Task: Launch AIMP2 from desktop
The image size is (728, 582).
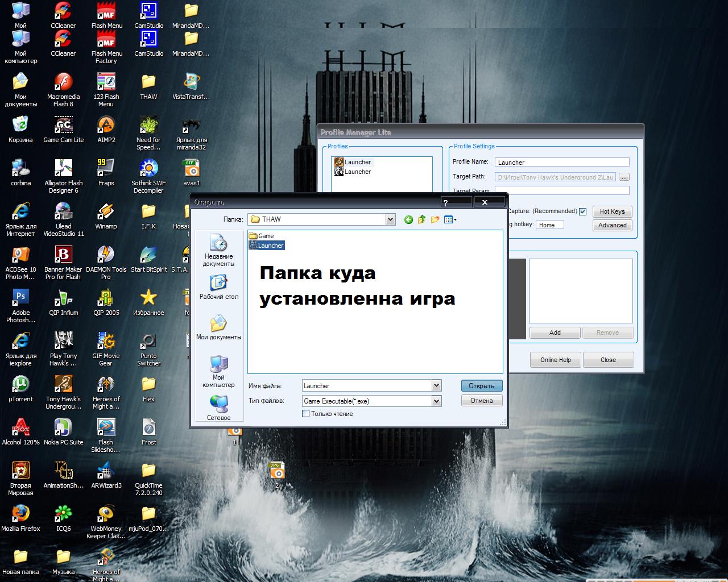Action: click(x=106, y=130)
